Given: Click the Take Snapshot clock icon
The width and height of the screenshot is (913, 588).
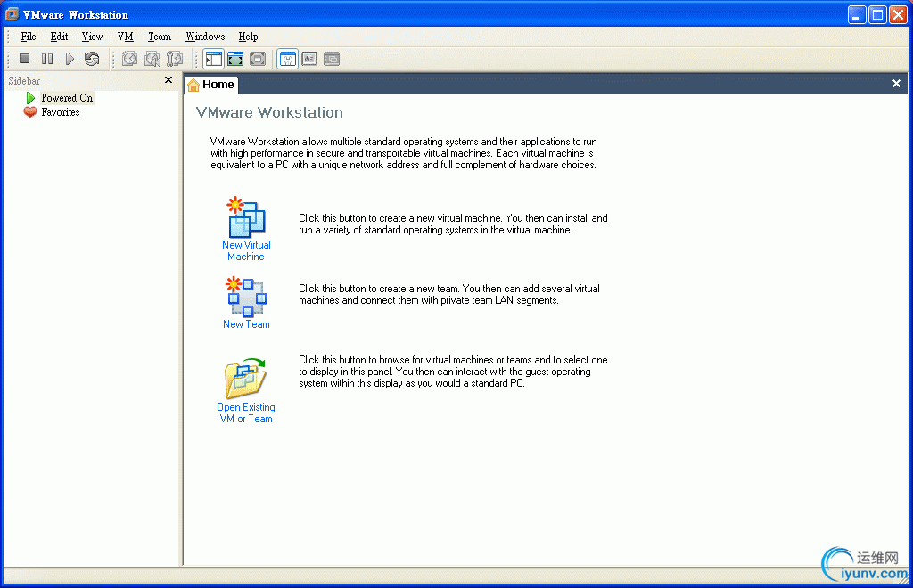Looking at the screenshot, I should click(129, 59).
